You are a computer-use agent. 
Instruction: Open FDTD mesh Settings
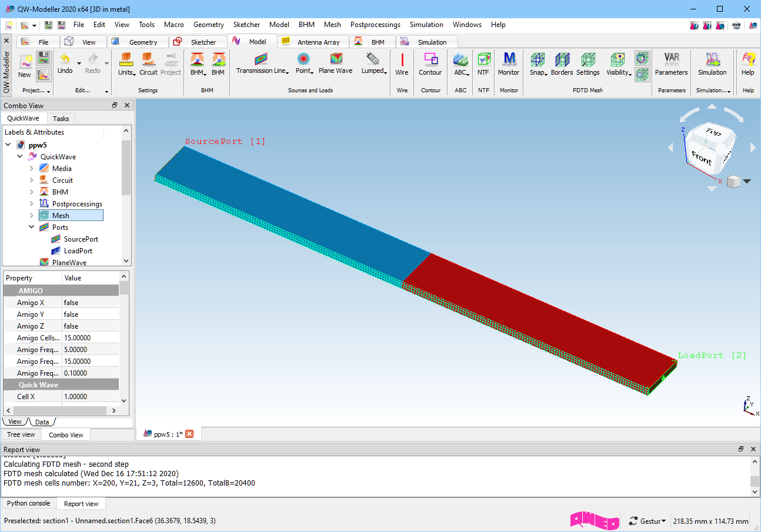pyautogui.click(x=588, y=65)
